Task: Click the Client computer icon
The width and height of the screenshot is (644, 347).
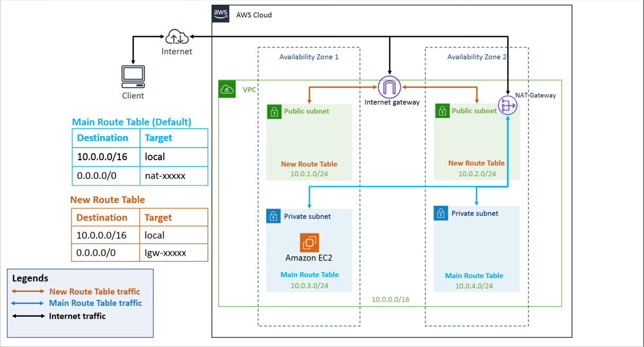Action: pyautogui.click(x=133, y=77)
